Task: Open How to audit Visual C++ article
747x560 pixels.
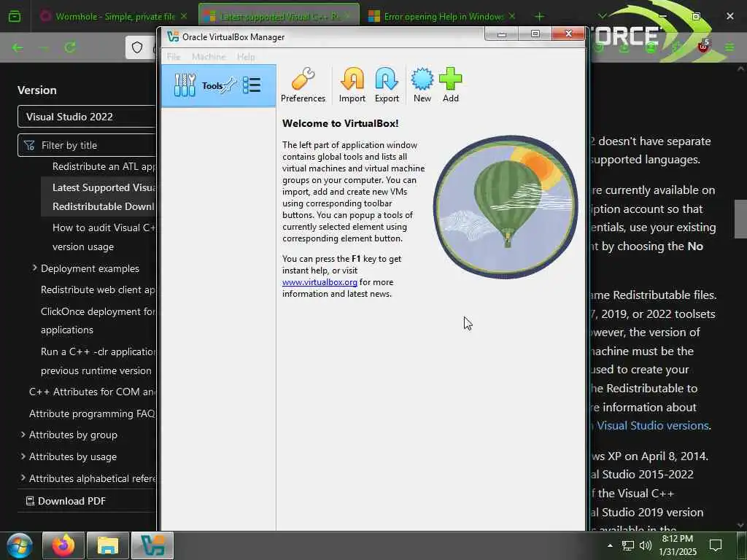Action: click(x=104, y=237)
